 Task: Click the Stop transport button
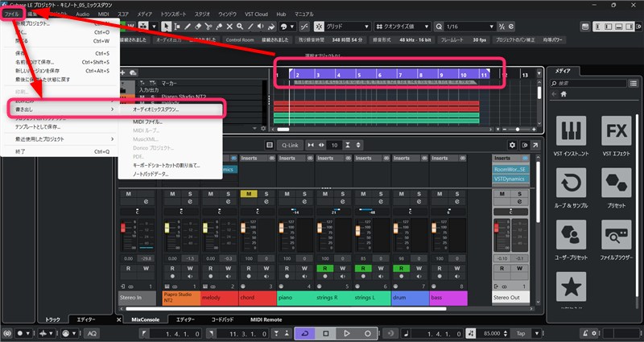coord(326,333)
